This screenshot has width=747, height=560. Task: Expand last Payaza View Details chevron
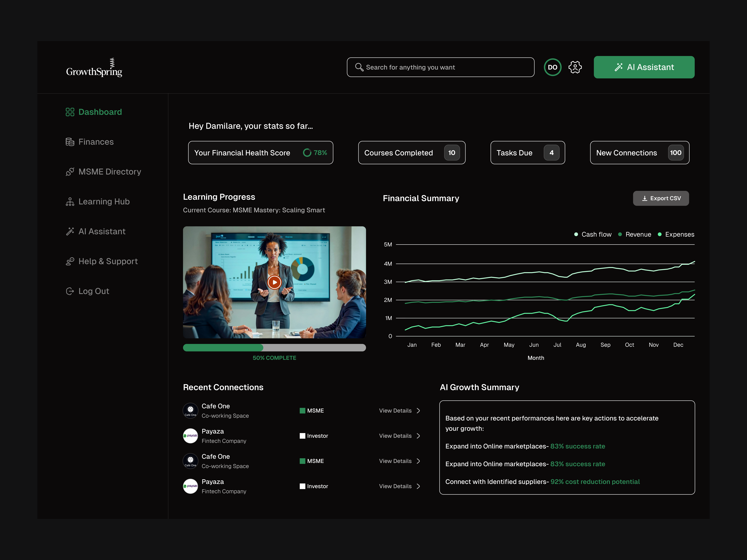point(418,486)
